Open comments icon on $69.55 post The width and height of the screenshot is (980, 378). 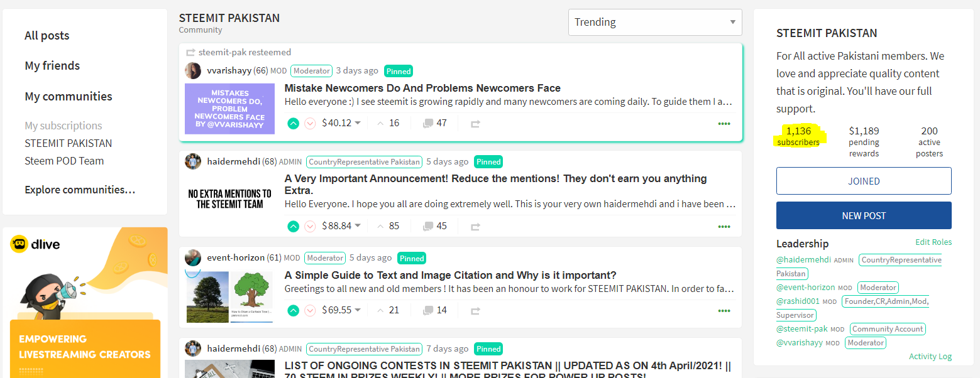coord(428,310)
